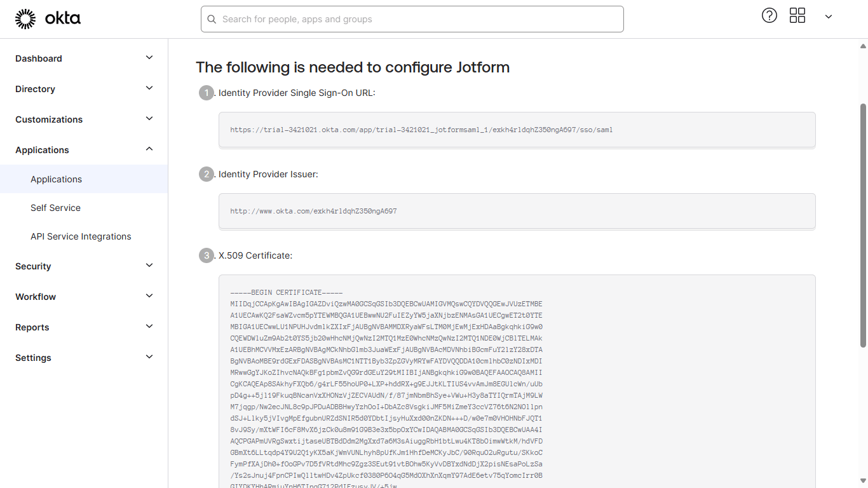
Task: Expand the Settings section chevron
Action: point(149,357)
